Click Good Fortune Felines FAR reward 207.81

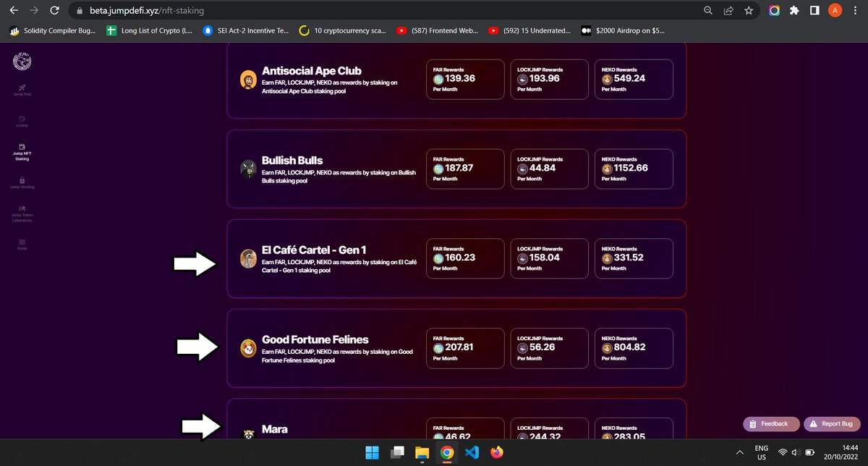[x=465, y=349]
